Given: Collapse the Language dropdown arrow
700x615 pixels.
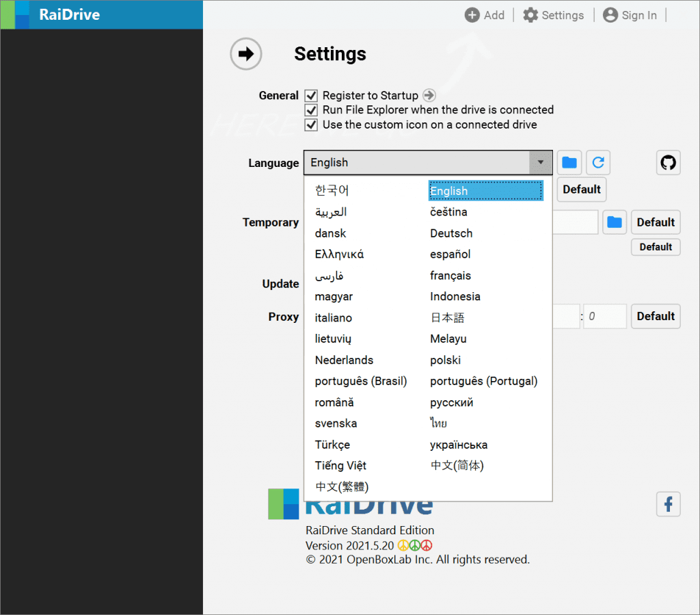Looking at the screenshot, I should (540, 163).
